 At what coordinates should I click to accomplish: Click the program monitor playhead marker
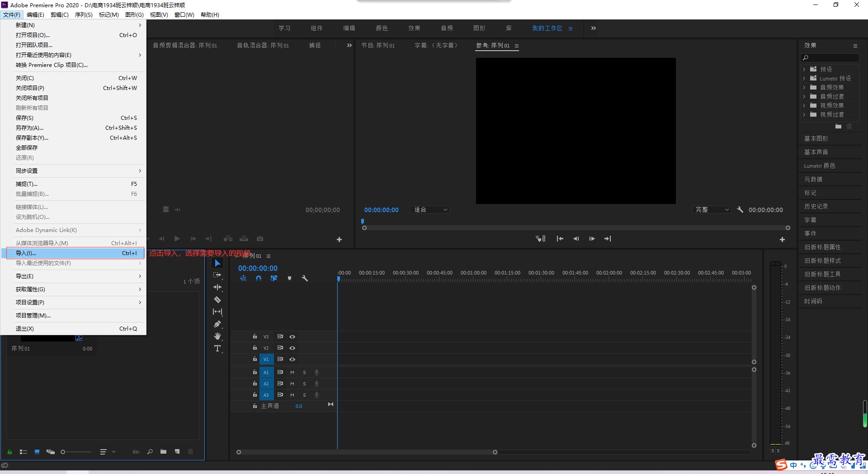(x=363, y=222)
